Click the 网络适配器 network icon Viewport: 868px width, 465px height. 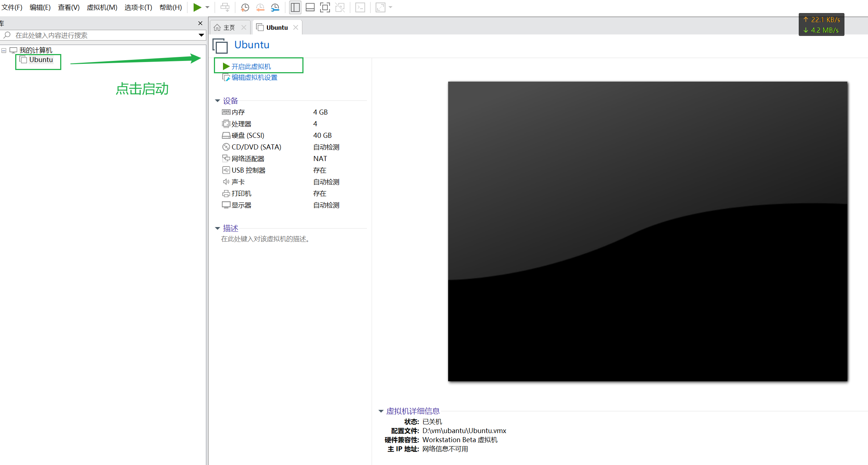pyautogui.click(x=226, y=159)
